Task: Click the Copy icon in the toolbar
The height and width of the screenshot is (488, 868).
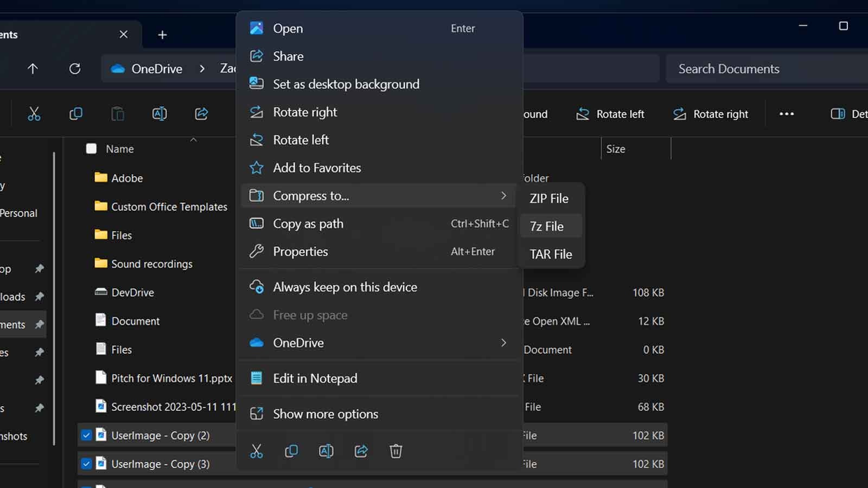Action: 76,114
